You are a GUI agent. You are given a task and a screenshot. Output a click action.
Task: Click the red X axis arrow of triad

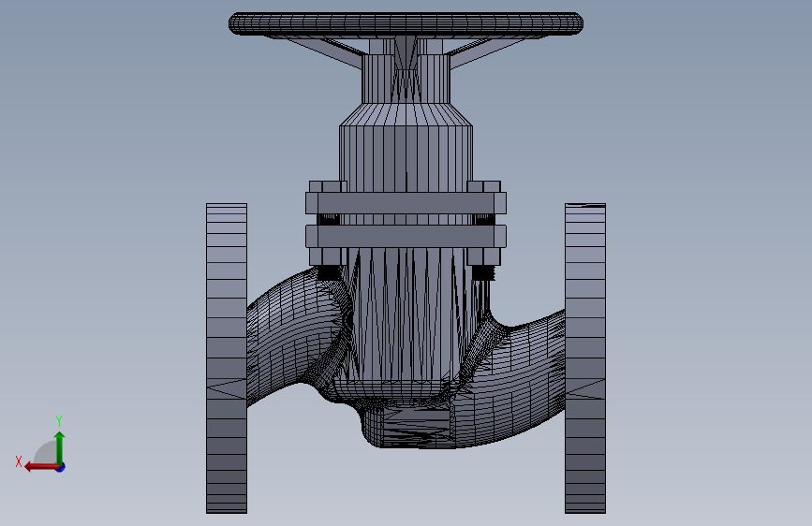pyautogui.click(x=40, y=467)
